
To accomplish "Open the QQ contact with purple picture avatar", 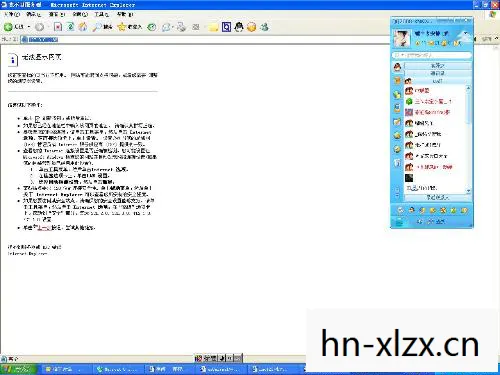I will [435, 112].
